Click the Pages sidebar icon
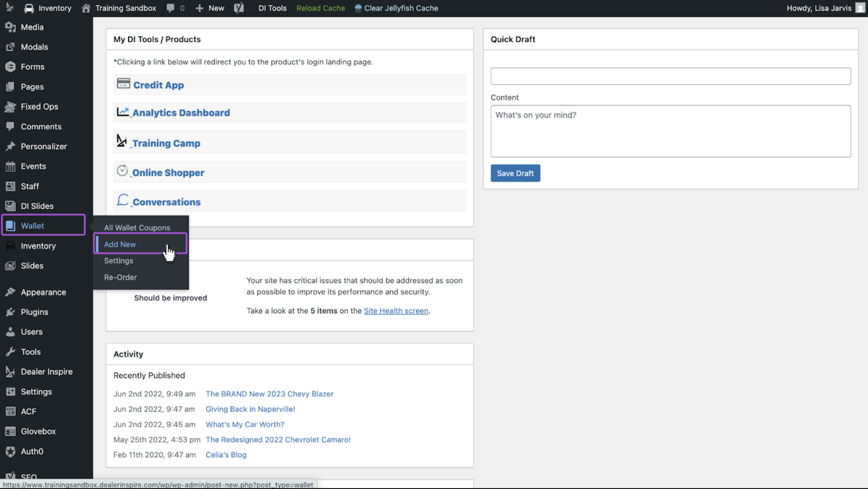The image size is (868, 489). [x=11, y=87]
